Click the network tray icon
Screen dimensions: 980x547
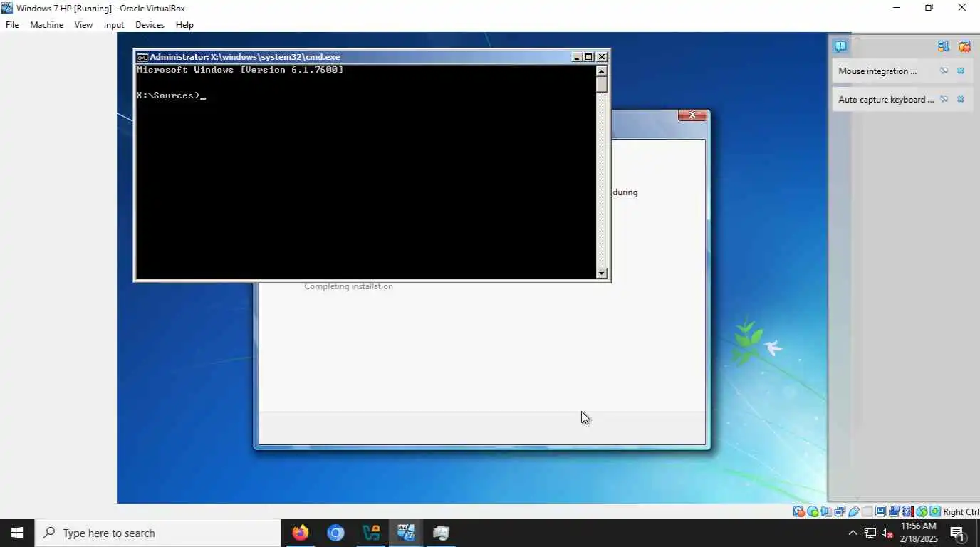870,533
